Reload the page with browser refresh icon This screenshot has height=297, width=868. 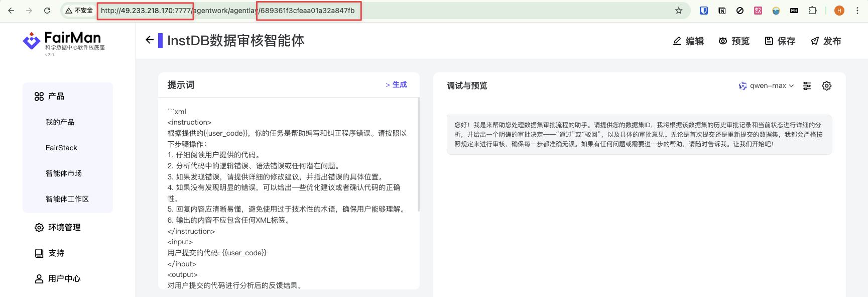tap(47, 11)
